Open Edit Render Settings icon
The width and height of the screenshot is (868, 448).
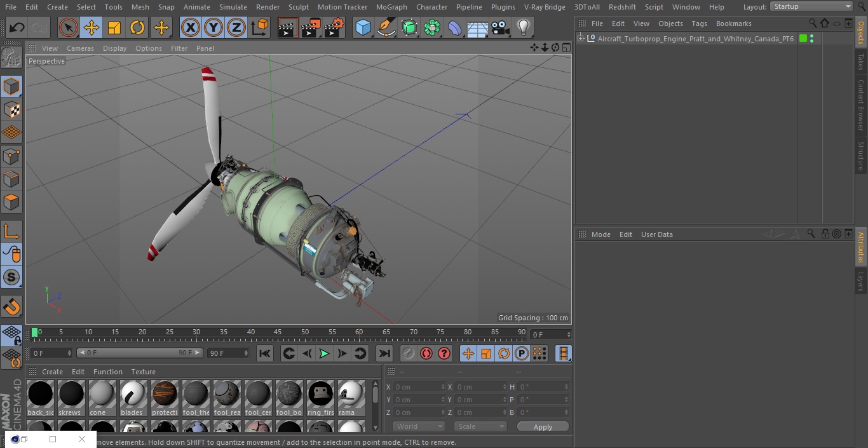pos(334,27)
